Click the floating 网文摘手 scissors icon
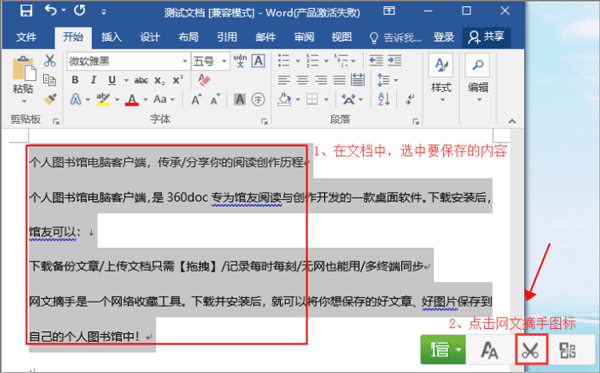This screenshot has width=600, height=373. 532,349
